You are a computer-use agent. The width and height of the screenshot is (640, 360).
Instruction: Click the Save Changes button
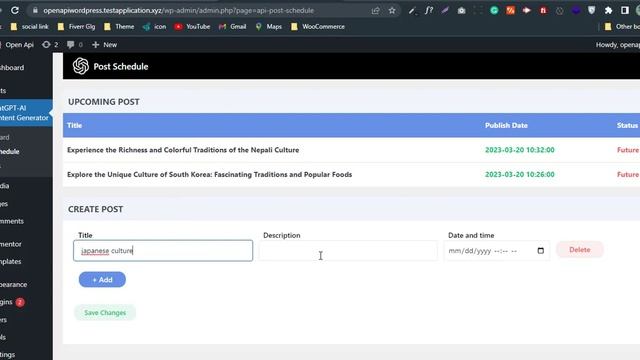[x=105, y=313]
